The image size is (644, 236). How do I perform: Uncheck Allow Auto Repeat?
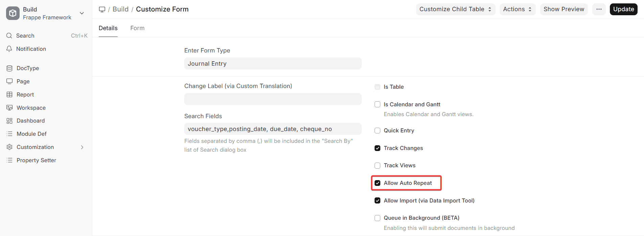pos(378,183)
